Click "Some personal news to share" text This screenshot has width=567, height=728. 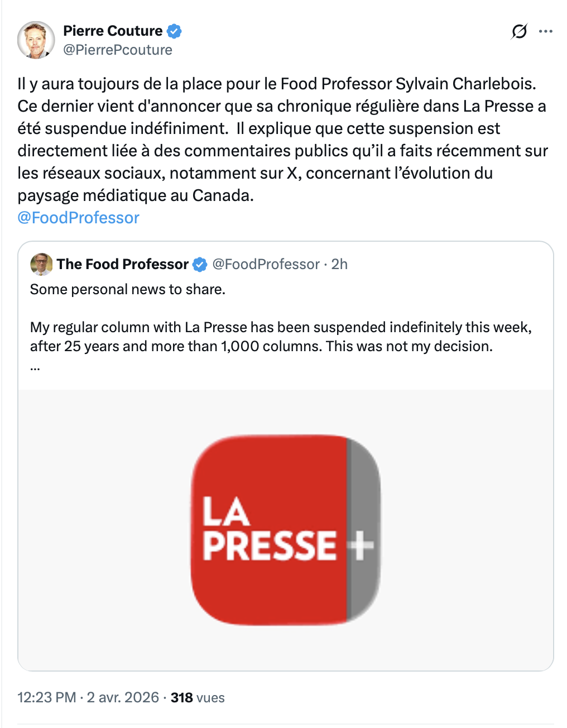pyautogui.click(x=128, y=289)
